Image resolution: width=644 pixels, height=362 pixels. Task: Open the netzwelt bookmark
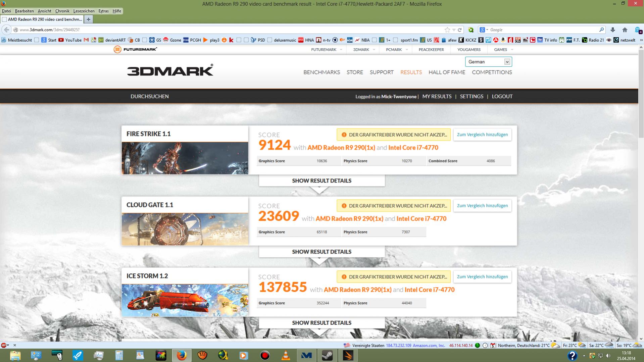click(x=625, y=40)
